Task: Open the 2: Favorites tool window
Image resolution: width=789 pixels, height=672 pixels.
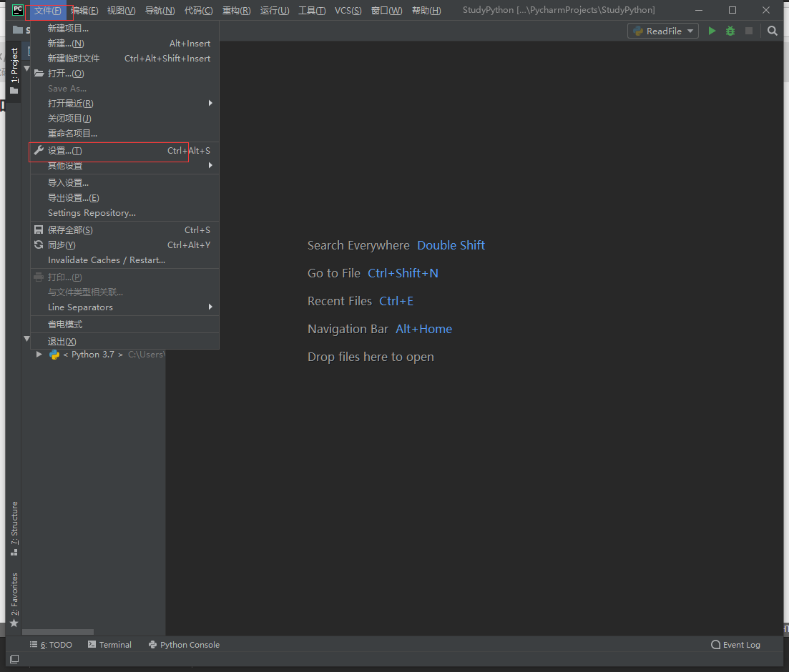Action: pyautogui.click(x=14, y=600)
